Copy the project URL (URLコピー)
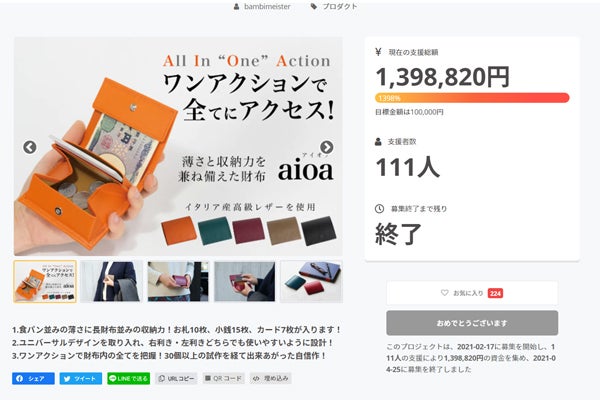This screenshot has height=400, width=600. 176,379
